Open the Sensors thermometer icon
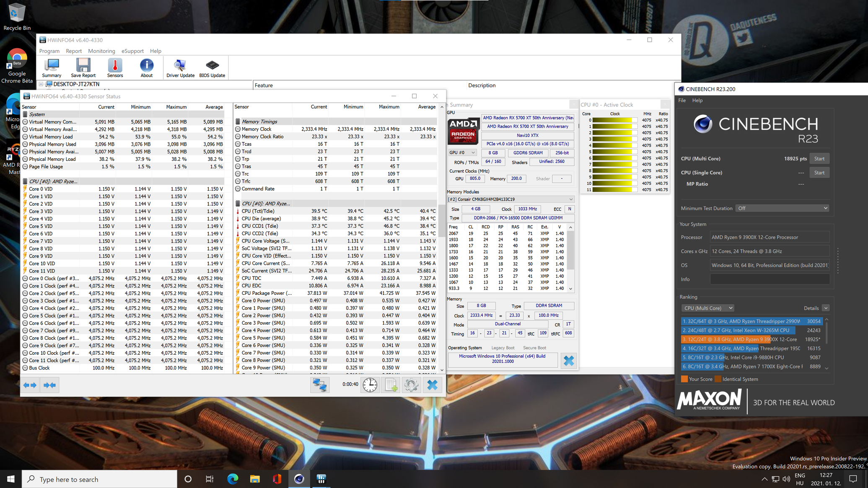The height and width of the screenshot is (488, 868). [x=115, y=68]
